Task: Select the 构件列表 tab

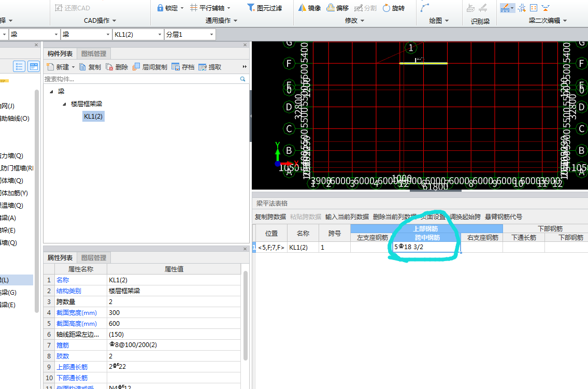Action: tap(60, 53)
